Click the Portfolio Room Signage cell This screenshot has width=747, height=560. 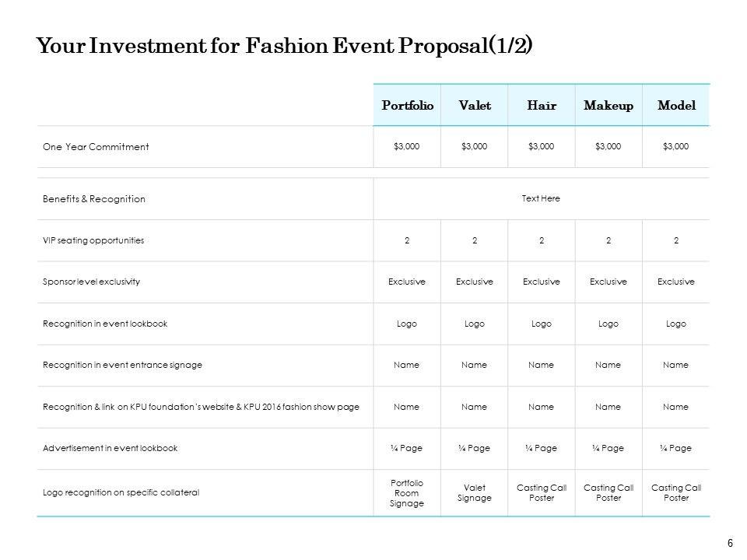407,492
